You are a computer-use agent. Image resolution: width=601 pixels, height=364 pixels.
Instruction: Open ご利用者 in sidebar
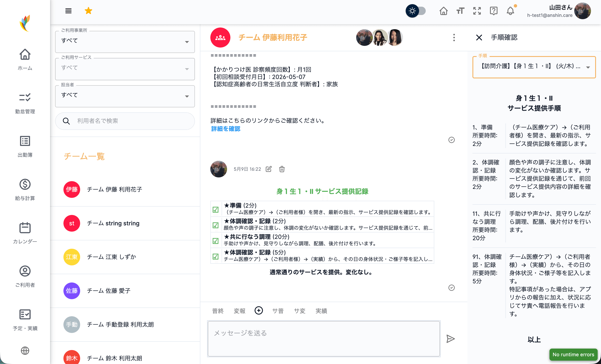(x=25, y=276)
